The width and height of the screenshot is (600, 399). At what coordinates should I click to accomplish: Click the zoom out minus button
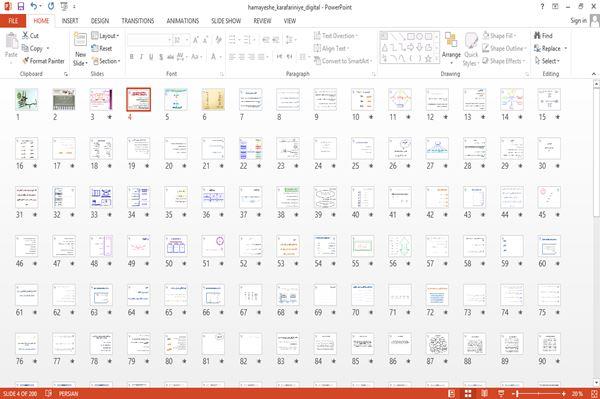[513, 394]
